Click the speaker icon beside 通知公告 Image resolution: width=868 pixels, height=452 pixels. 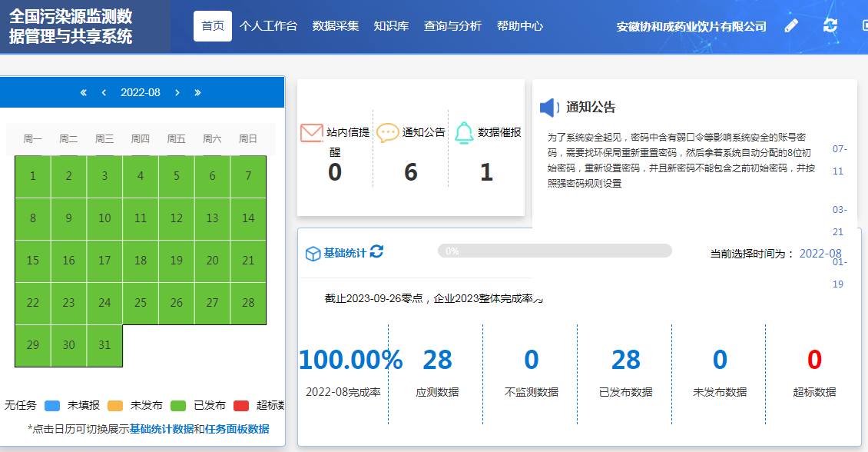coord(549,108)
